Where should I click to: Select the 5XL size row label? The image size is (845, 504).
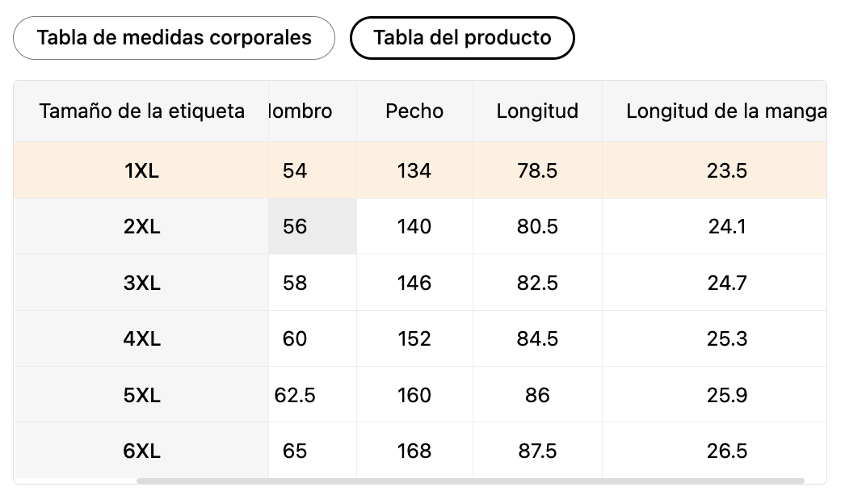tap(141, 396)
